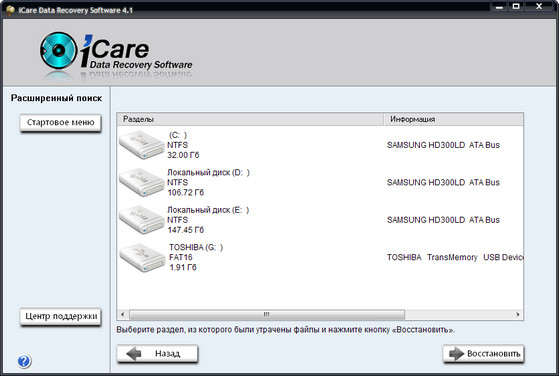Click the iCare disc logo icon
The image size is (559, 376).
click(58, 51)
